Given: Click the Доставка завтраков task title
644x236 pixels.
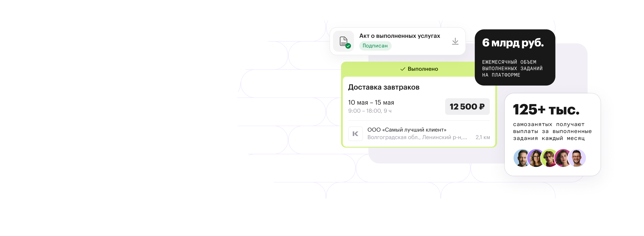Looking at the screenshot, I should [384, 87].
